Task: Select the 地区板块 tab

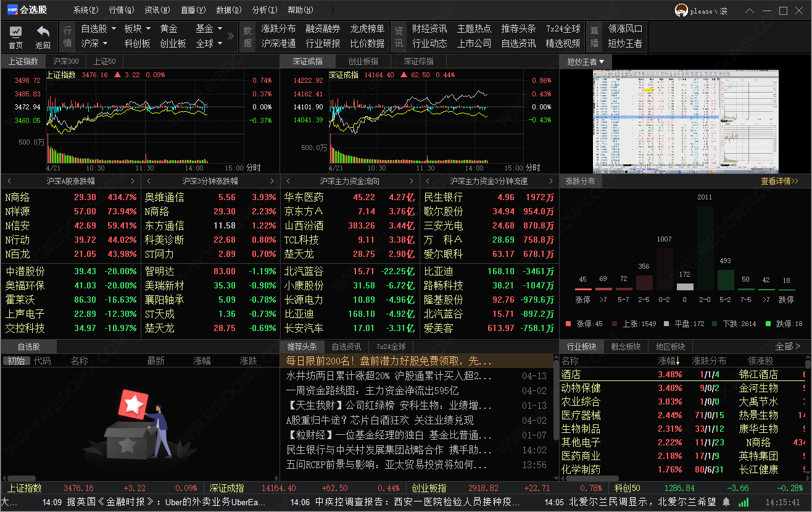Action: 670,346
